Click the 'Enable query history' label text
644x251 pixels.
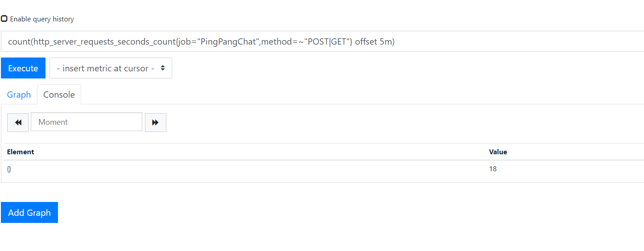[42, 19]
